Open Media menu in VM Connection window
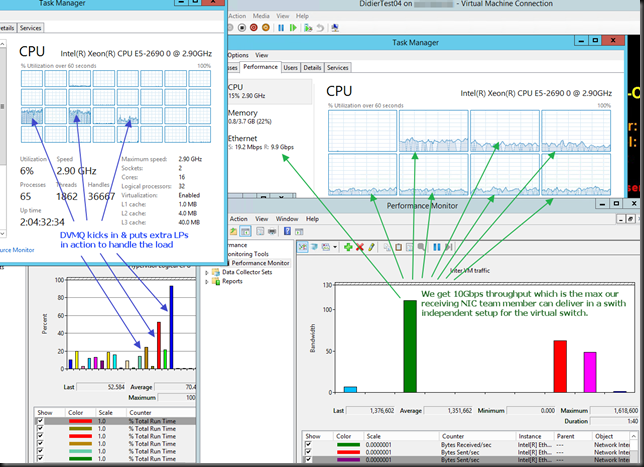This screenshot has height=467, width=644. click(x=261, y=16)
